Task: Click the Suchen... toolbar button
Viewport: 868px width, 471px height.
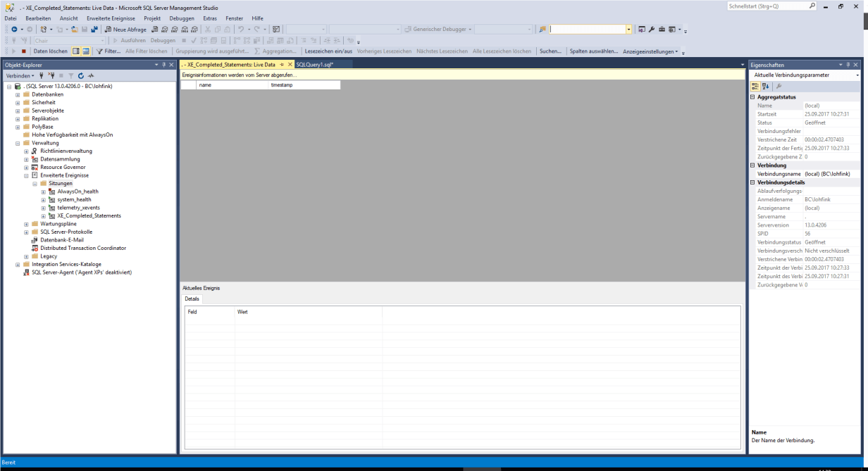Action: click(x=550, y=51)
